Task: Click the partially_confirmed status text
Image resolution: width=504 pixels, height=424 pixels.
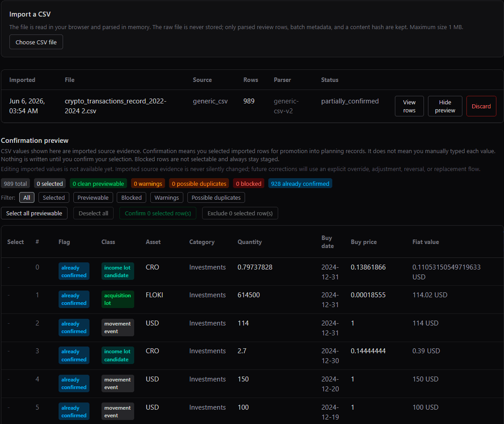Action: click(x=350, y=101)
